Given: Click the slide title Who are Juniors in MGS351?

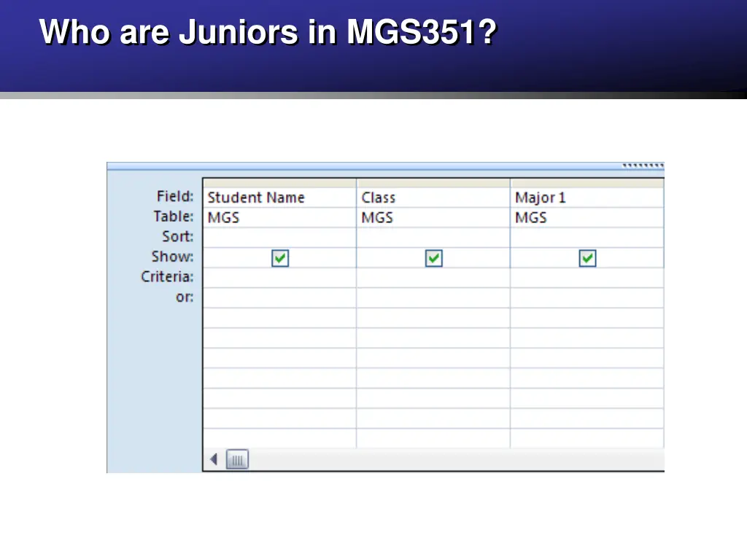Looking at the screenshot, I should pyautogui.click(x=268, y=32).
